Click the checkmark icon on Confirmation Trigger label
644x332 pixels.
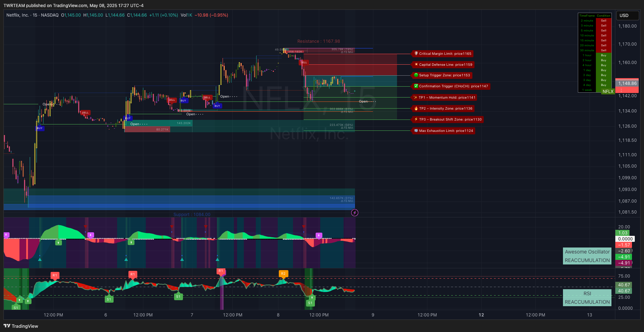tap(416, 86)
